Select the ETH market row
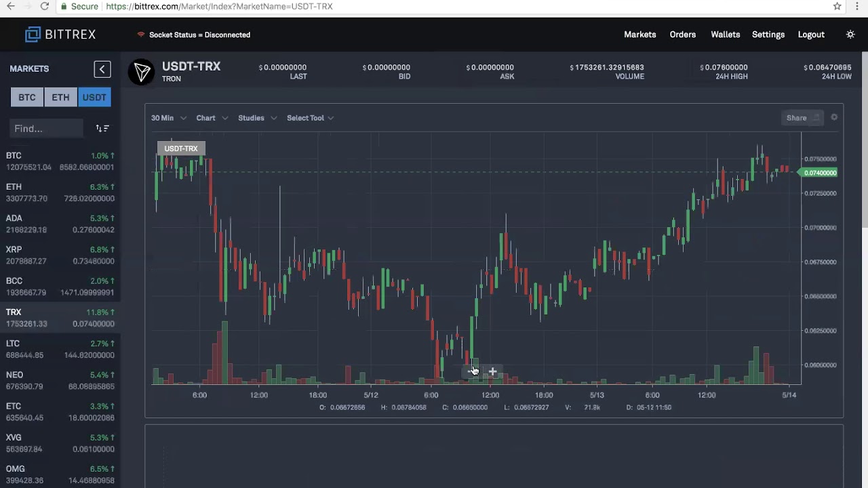 (60, 192)
